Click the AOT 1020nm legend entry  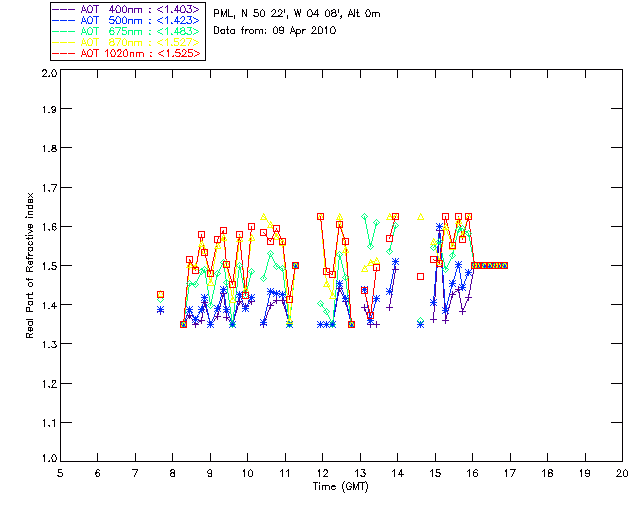pyautogui.click(x=127, y=53)
